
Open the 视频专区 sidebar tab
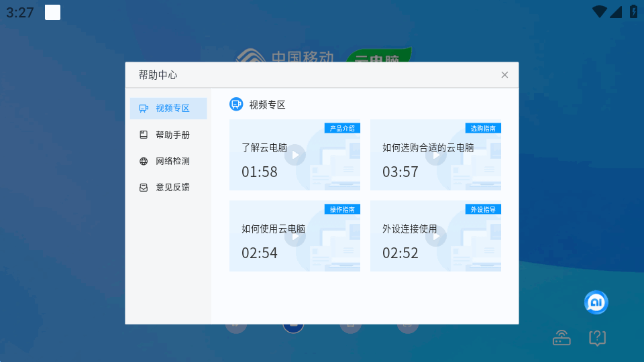click(168, 109)
